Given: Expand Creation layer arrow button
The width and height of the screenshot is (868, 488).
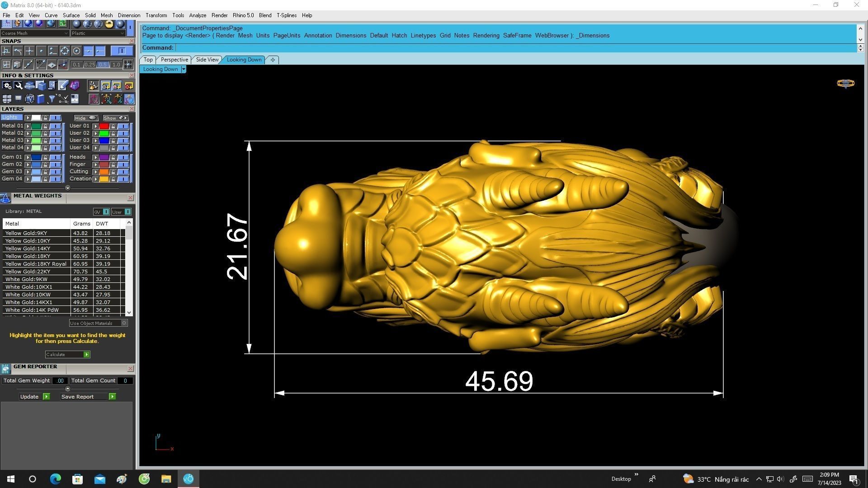Looking at the screenshot, I should pyautogui.click(x=96, y=179).
